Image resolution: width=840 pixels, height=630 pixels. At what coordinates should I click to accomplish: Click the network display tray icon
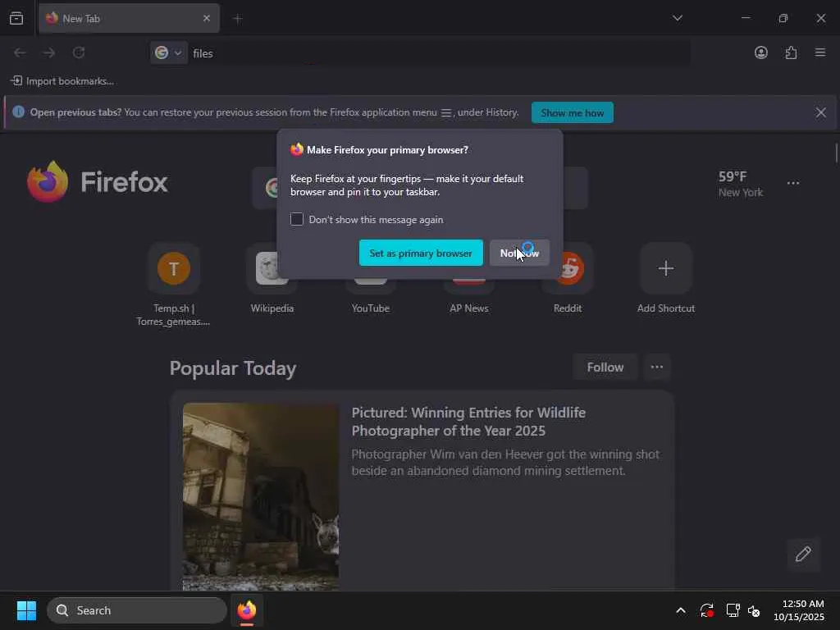[x=733, y=610]
